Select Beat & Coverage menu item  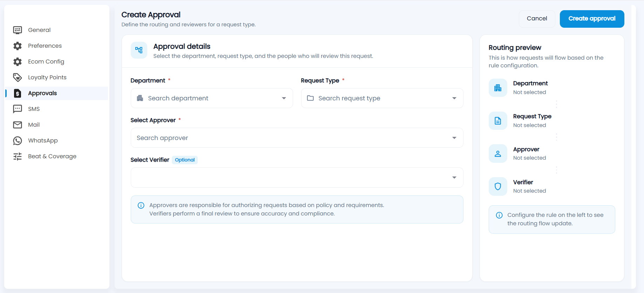coord(57,157)
